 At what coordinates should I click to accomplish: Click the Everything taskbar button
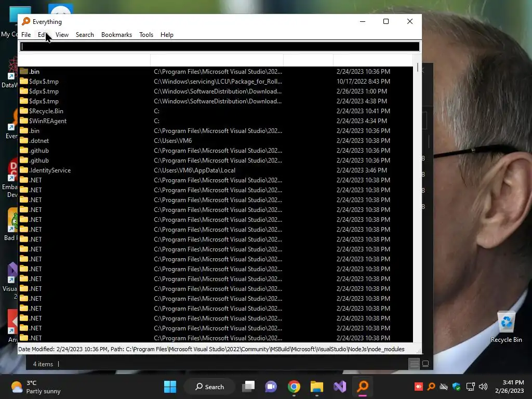[362, 387]
